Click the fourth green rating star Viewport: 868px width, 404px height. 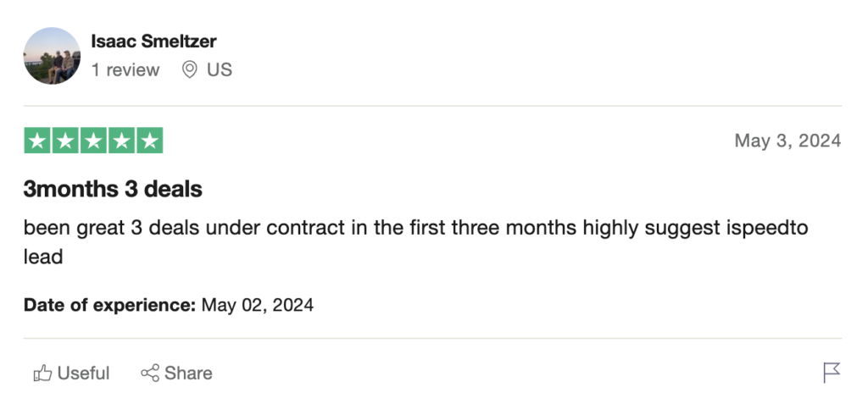pos(121,141)
